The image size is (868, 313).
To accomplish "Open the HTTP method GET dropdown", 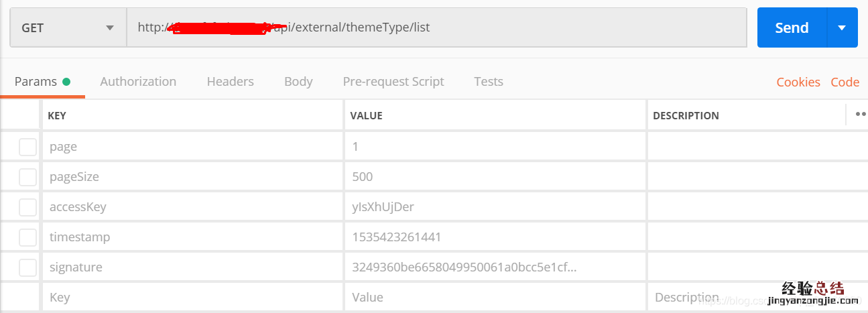I will (x=68, y=28).
